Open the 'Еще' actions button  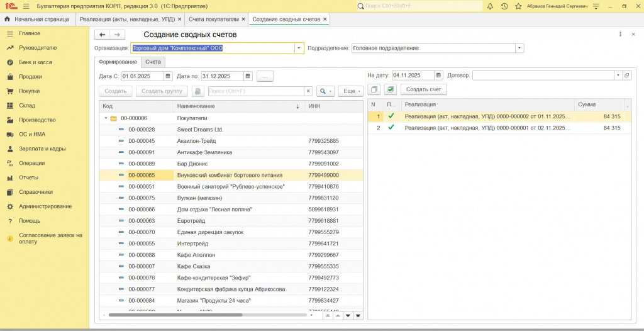pos(350,91)
